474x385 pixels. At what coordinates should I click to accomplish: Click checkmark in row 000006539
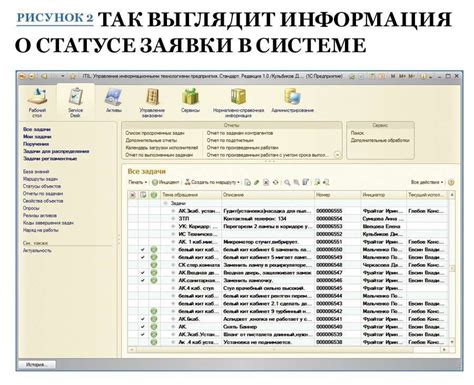pyautogui.click(x=143, y=334)
